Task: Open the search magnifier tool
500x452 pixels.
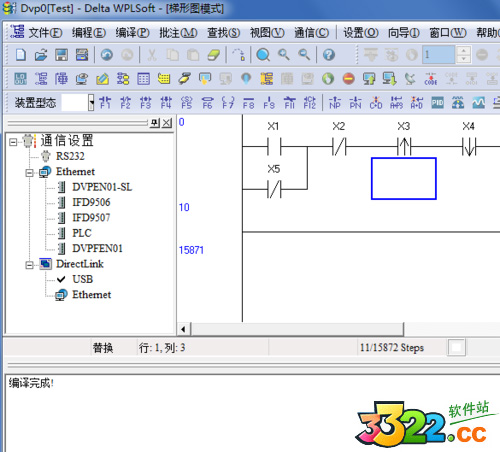Action: click(263, 55)
